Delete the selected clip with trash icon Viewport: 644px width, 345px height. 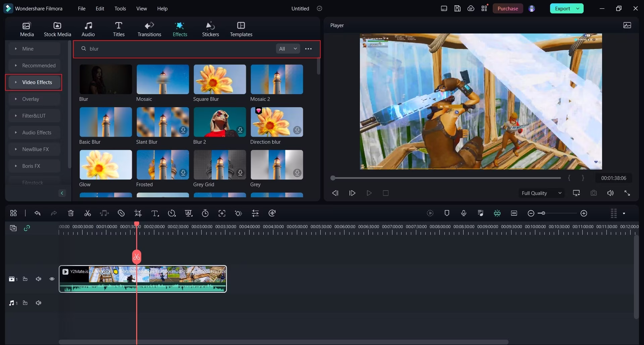click(x=71, y=213)
